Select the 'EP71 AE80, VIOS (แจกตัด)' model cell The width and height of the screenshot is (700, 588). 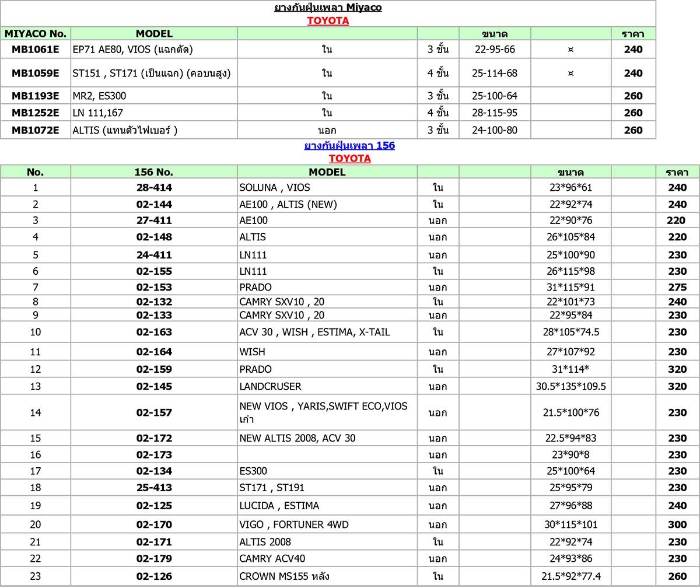click(x=154, y=50)
